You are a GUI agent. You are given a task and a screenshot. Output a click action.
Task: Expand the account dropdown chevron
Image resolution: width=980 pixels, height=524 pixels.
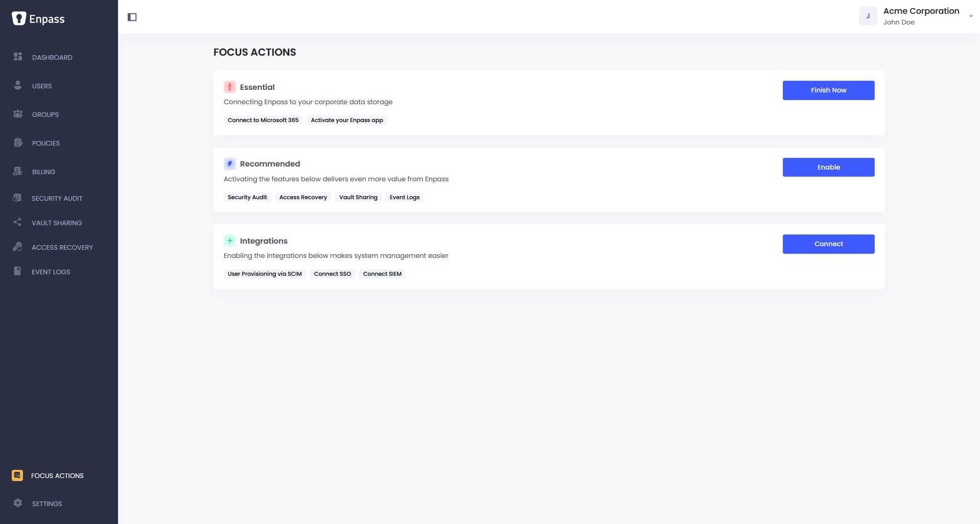(x=971, y=16)
